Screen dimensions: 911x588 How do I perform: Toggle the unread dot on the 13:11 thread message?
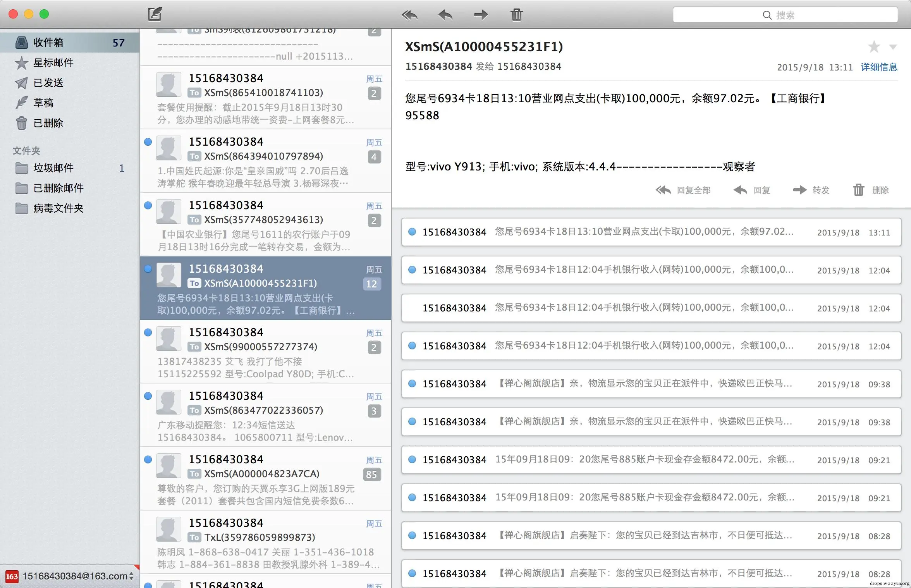coord(412,232)
